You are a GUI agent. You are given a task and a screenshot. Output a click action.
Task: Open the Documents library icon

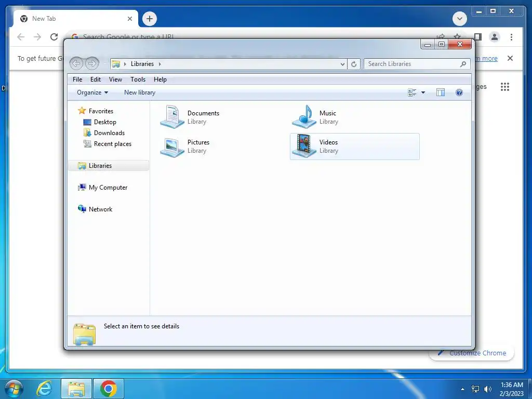pyautogui.click(x=172, y=117)
